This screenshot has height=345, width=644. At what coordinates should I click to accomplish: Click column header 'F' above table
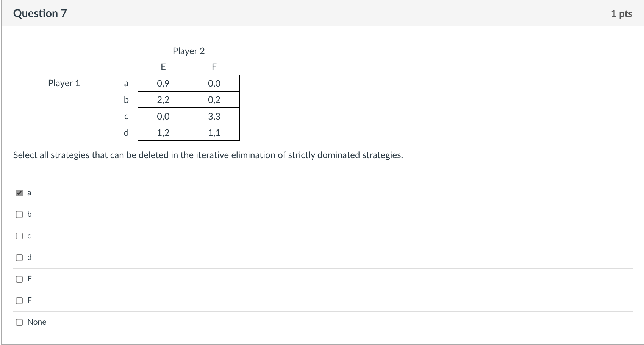(x=214, y=67)
